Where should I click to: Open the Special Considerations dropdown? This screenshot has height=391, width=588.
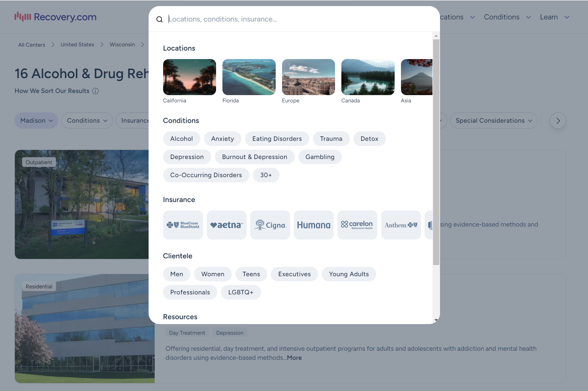(x=494, y=121)
